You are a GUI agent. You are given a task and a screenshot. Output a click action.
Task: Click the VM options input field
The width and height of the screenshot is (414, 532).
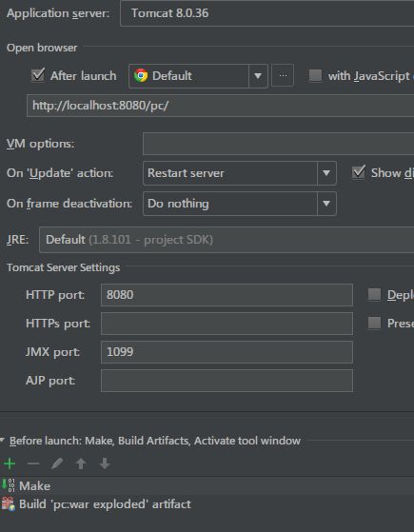[x=278, y=144]
